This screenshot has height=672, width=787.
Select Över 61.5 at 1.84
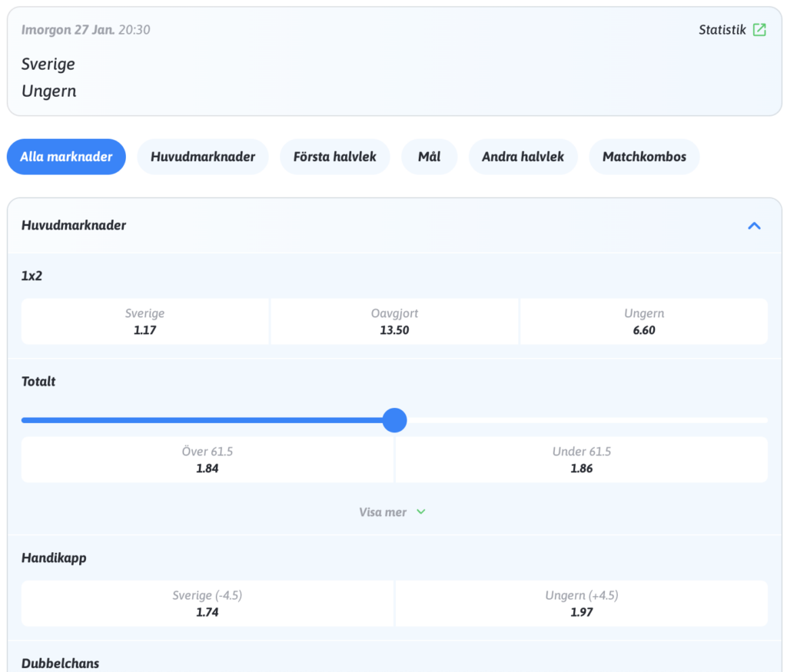point(208,460)
